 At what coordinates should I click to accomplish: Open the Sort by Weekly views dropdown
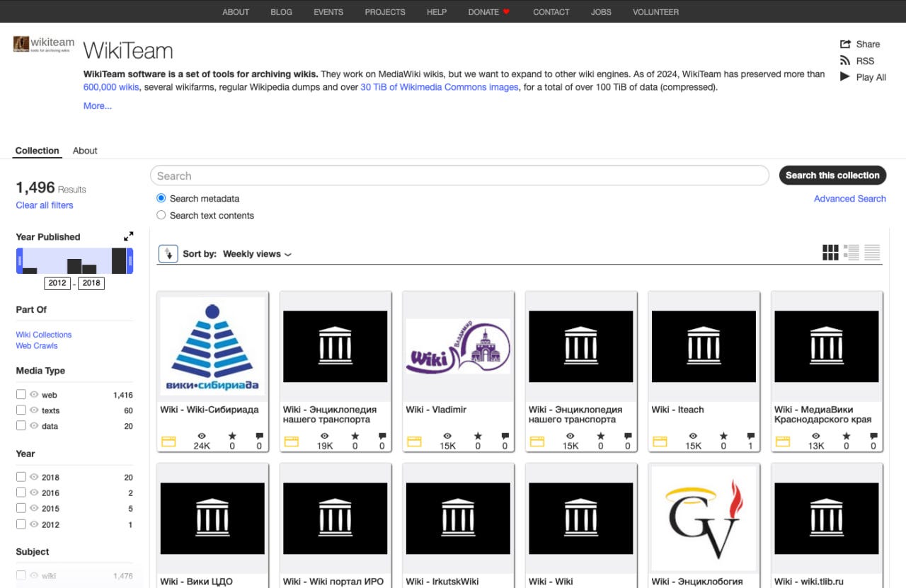[257, 254]
